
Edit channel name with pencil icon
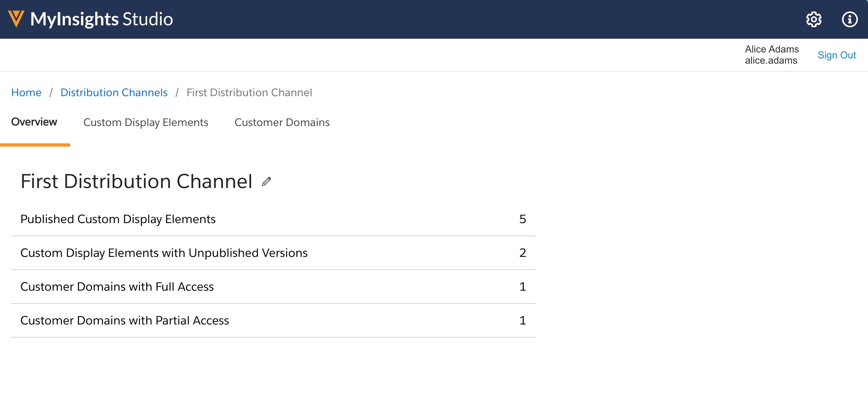click(x=266, y=182)
